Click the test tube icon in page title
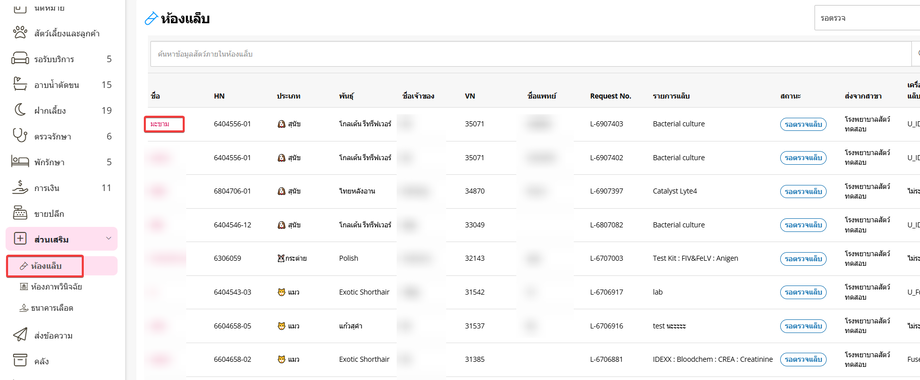The image size is (920, 380). point(151,19)
